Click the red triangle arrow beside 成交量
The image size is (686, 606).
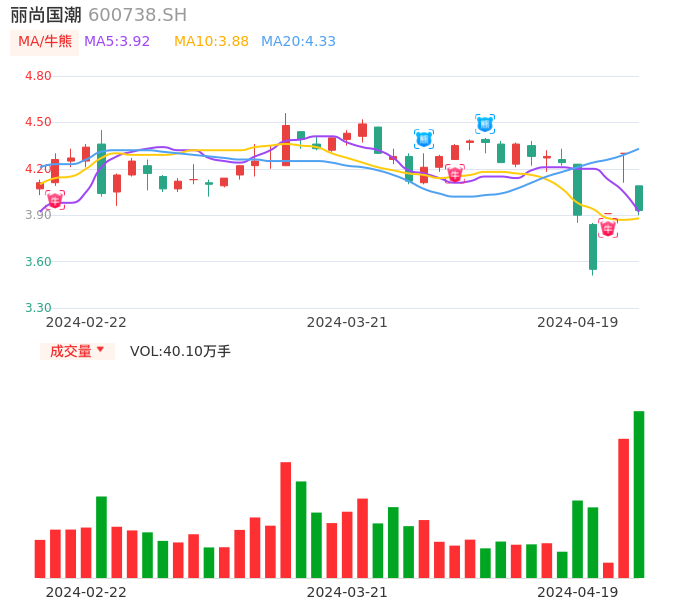pos(100,350)
